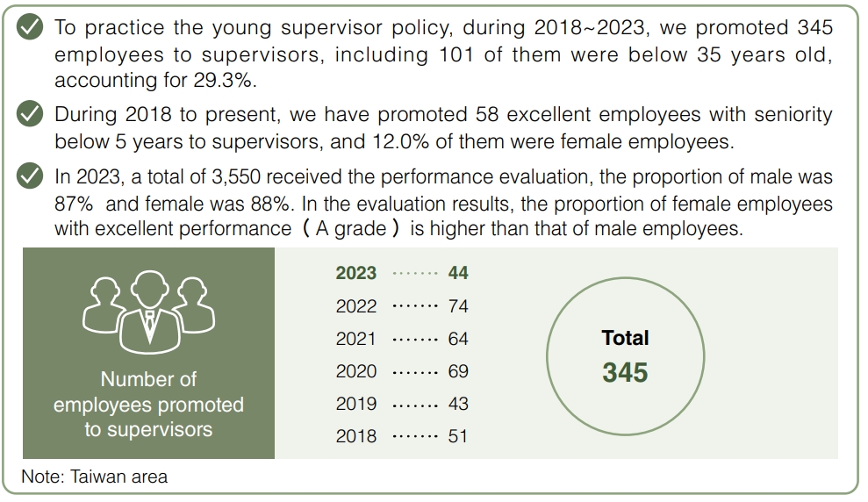Click the 2018 year label
Viewport: 868px width, 502px height.
point(355,436)
